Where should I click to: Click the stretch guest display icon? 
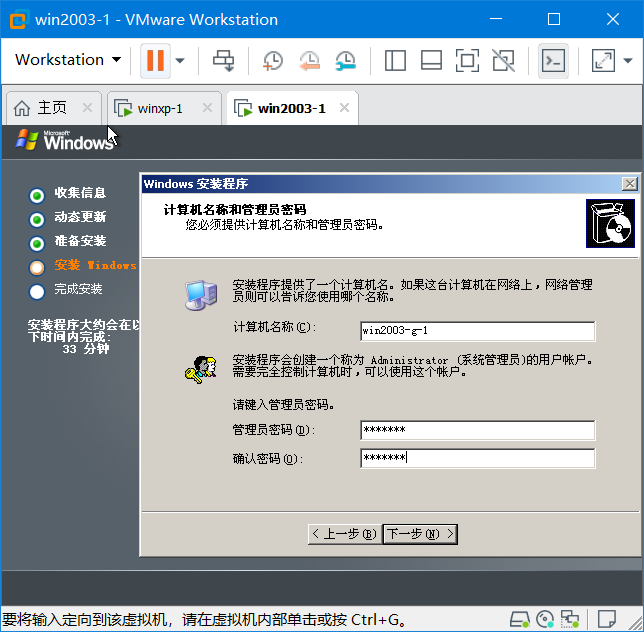click(603, 61)
